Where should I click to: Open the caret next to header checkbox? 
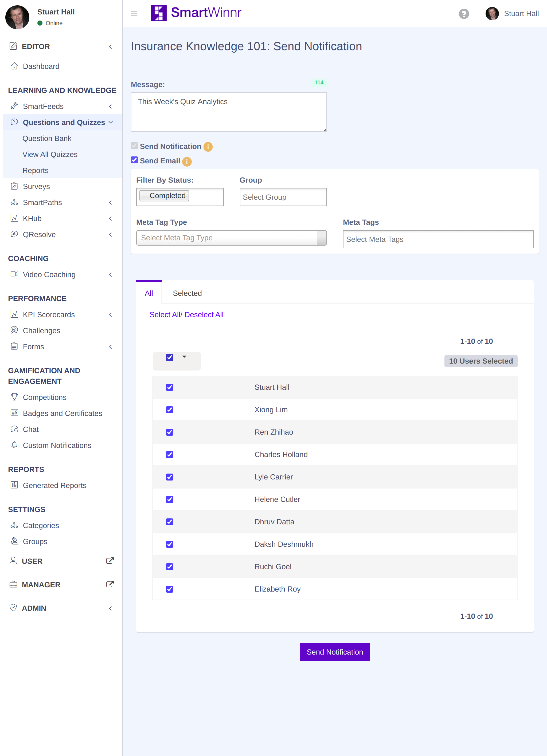[184, 357]
